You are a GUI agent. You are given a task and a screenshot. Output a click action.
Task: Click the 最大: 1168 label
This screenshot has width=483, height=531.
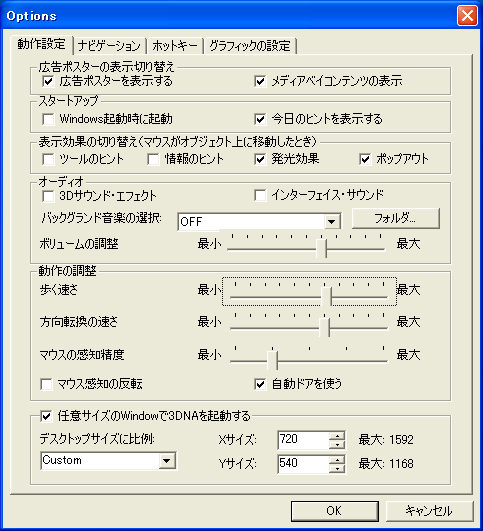tap(386, 464)
